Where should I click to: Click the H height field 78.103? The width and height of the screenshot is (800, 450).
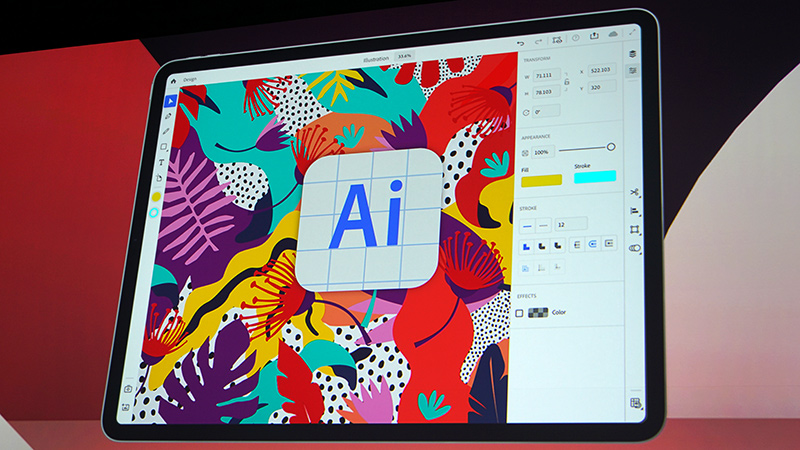pos(546,92)
